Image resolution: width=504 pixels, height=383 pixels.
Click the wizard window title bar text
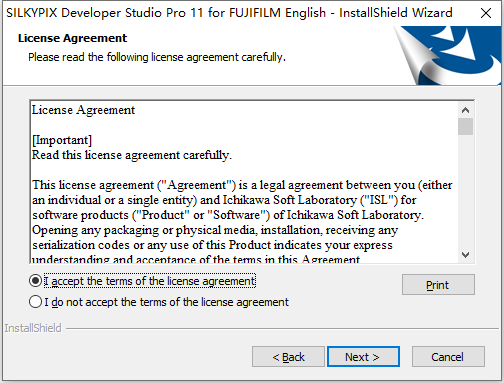point(229,13)
